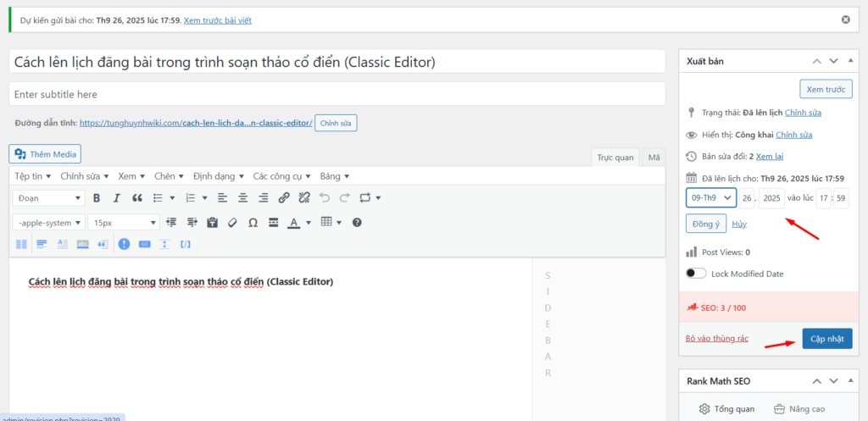Create a numbered list
The image size is (868, 421).
[x=191, y=198]
